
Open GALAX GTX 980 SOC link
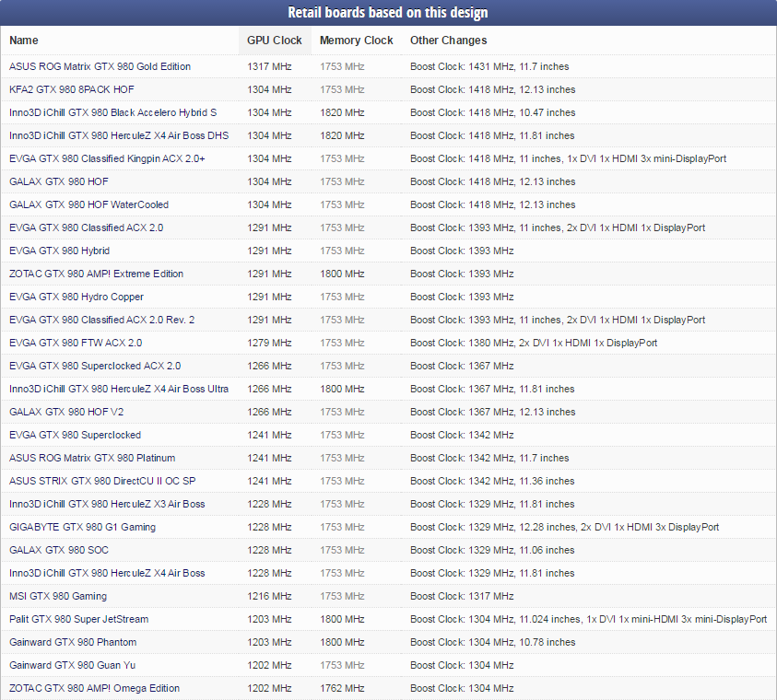click(x=58, y=550)
